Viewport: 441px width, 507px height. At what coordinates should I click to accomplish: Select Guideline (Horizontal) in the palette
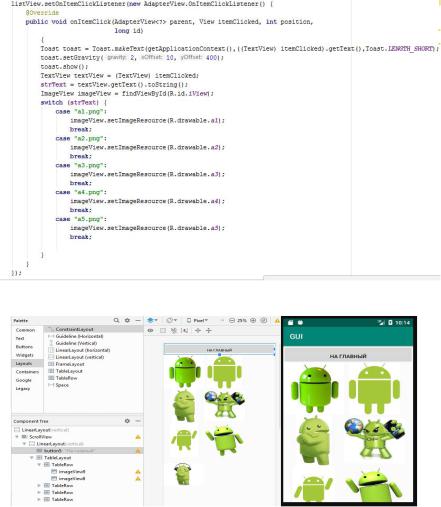[x=79, y=336]
